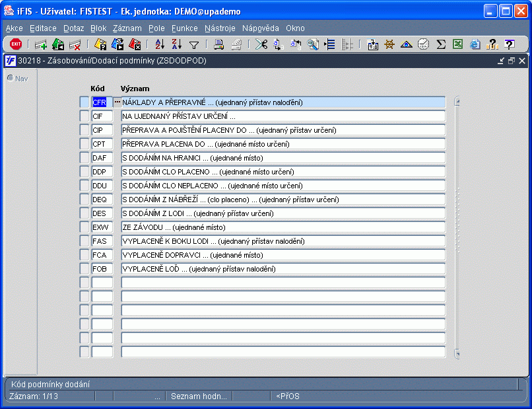Open value list with CFR ellipsis button
This screenshot has height=409, width=532.
coord(117,102)
